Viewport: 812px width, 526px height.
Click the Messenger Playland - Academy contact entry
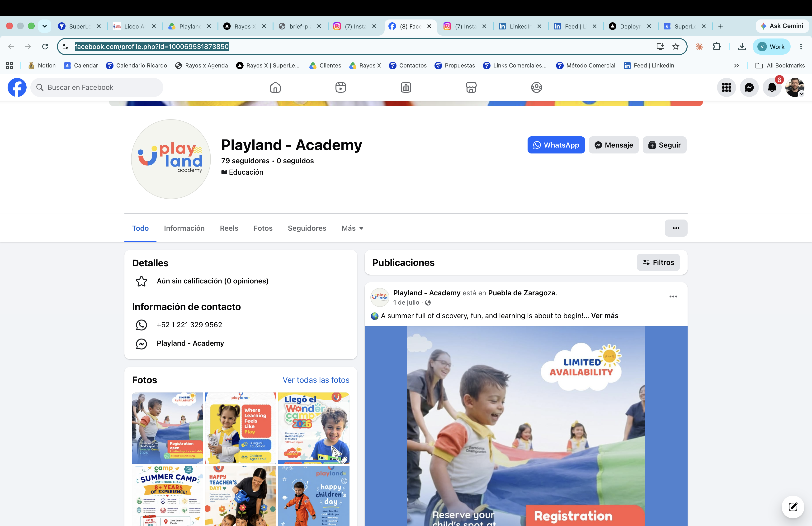(190, 343)
